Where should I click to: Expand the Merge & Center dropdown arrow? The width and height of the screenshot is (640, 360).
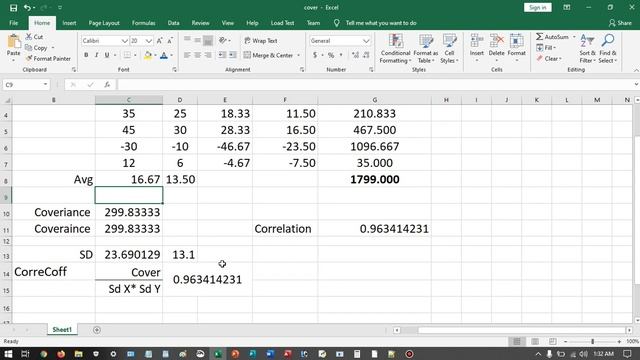(x=299, y=55)
